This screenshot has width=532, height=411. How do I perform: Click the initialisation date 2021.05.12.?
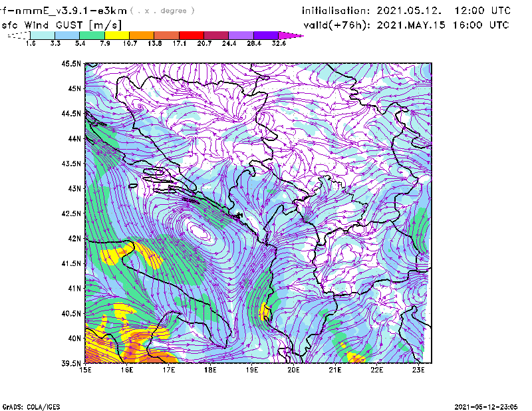pos(409,11)
